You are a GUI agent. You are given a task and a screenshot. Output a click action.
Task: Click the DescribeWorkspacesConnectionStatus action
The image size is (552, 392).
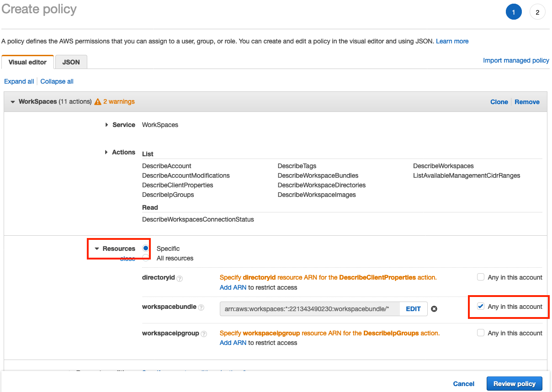pyautogui.click(x=198, y=219)
